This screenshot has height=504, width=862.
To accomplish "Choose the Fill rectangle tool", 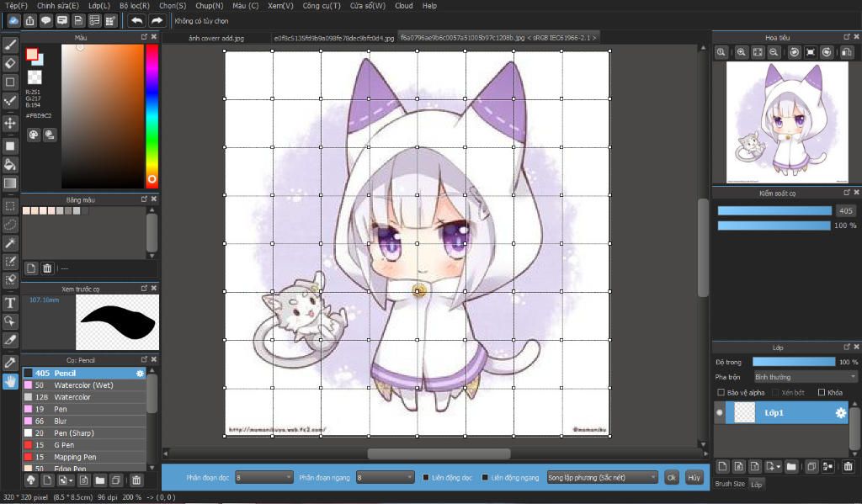I will (x=10, y=146).
